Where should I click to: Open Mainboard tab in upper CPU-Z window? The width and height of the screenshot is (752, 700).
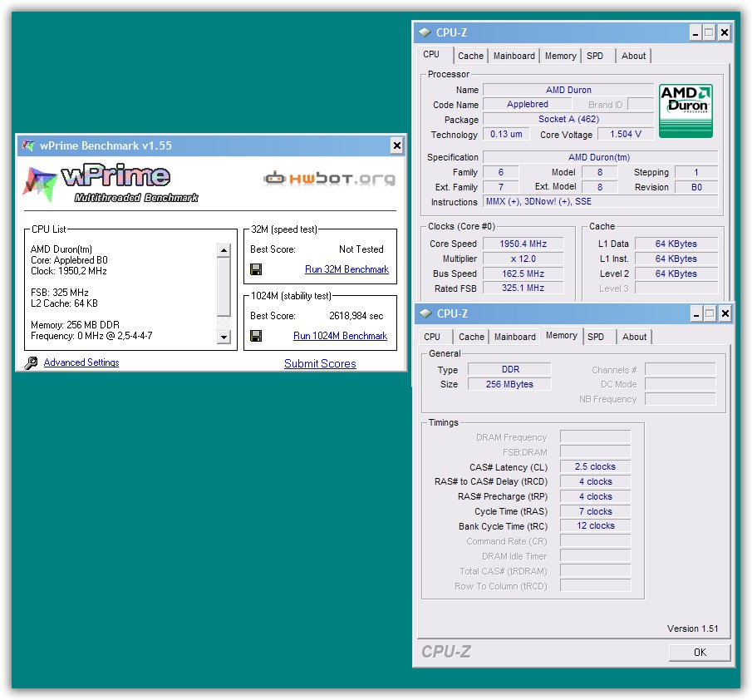point(514,56)
